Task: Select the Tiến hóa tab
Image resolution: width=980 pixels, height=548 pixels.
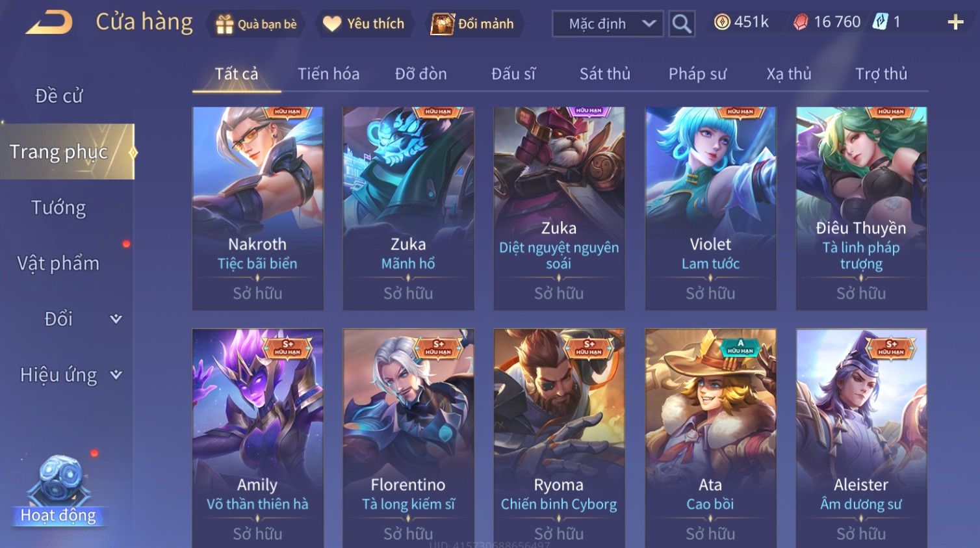Action: tap(328, 73)
